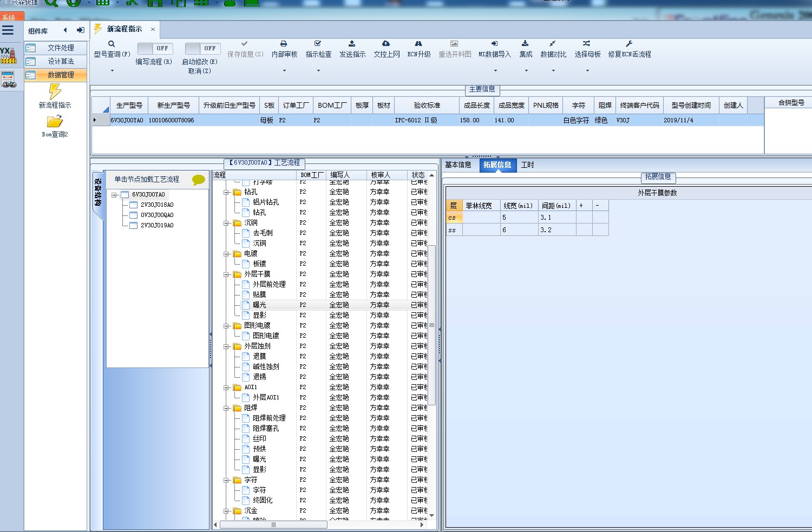Close the 新流程指示 tab

click(x=153, y=29)
